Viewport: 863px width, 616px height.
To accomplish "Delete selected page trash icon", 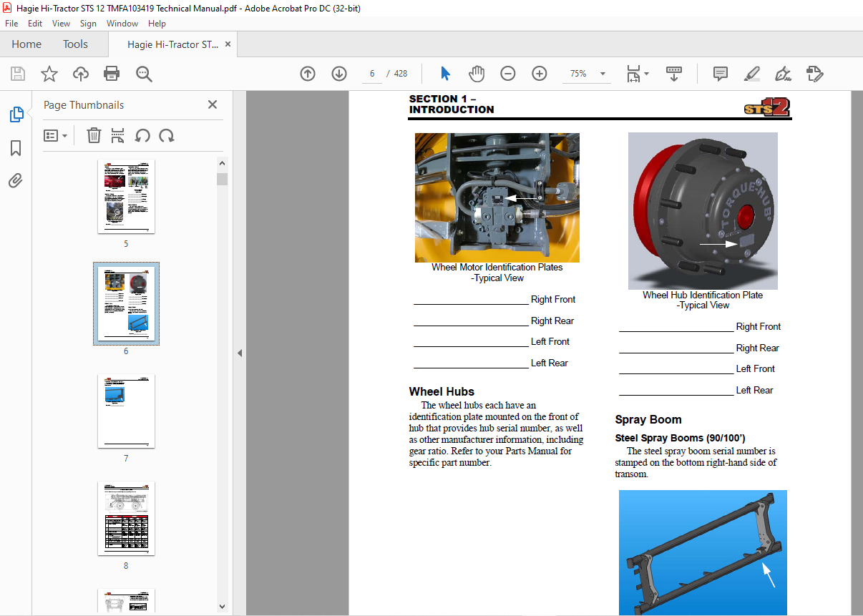I will [x=94, y=135].
